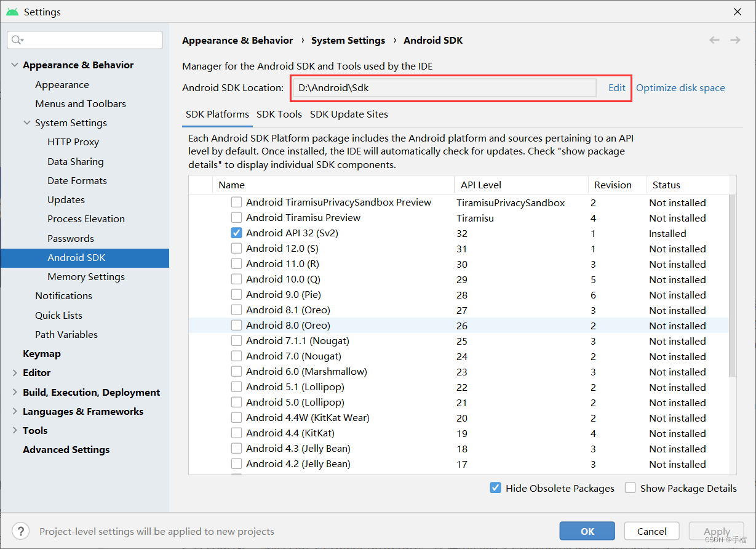Check Android TiramisuPrivacySandbox Preview checkbox

pos(236,202)
